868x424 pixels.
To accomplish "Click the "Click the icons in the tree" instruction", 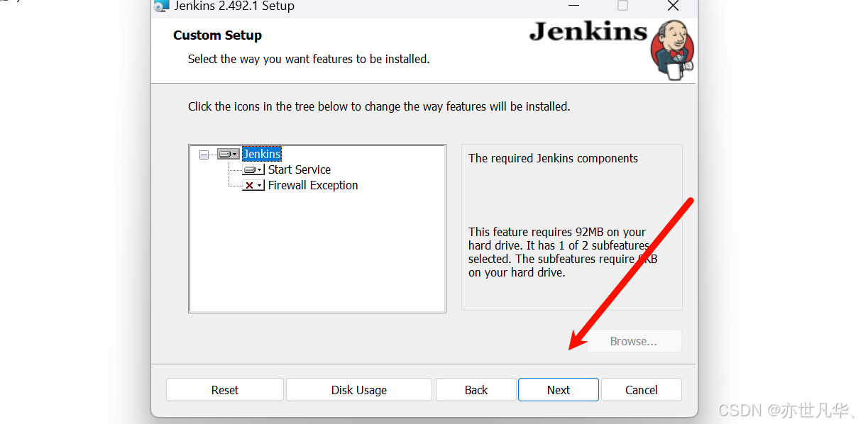I will coord(379,106).
